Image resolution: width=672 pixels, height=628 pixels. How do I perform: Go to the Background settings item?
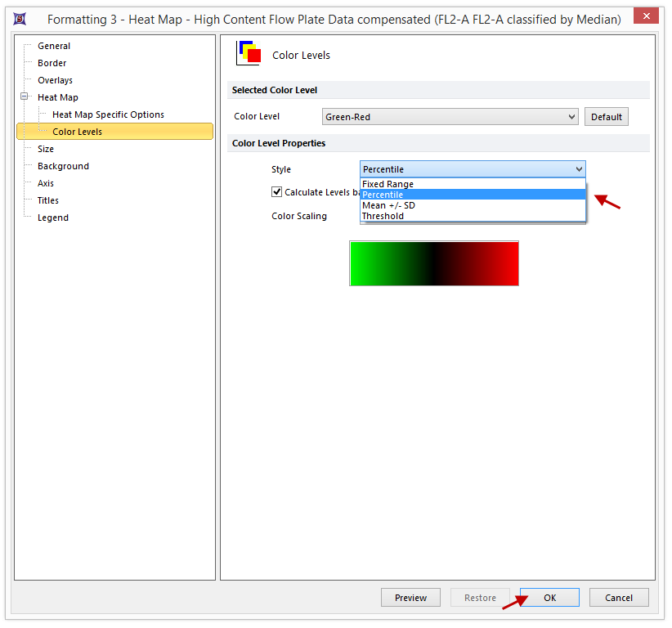[x=63, y=166]
